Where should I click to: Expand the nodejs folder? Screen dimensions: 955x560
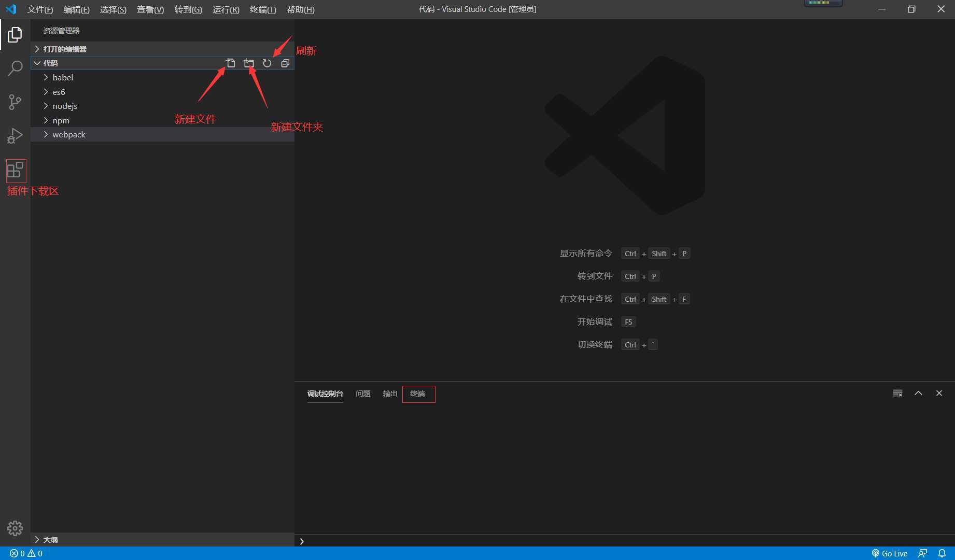[162, 106]
